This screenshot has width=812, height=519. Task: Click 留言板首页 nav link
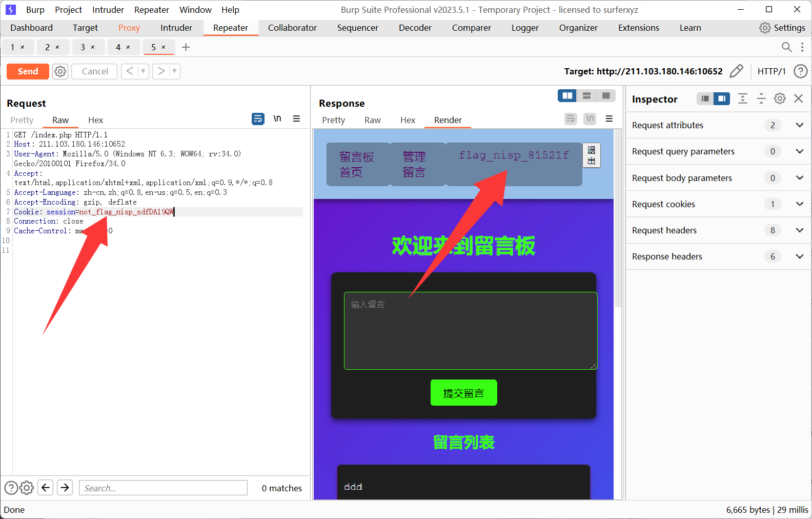click(x=357, y=164)
